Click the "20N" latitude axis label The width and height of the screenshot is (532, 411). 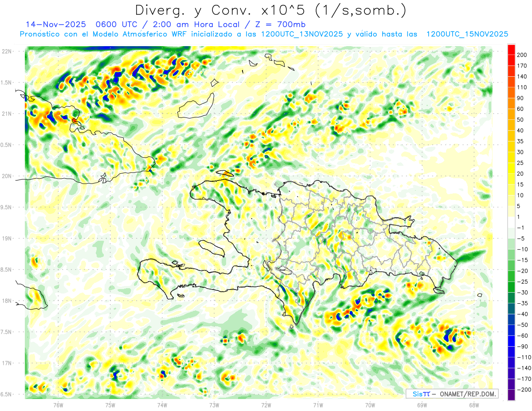7,176
